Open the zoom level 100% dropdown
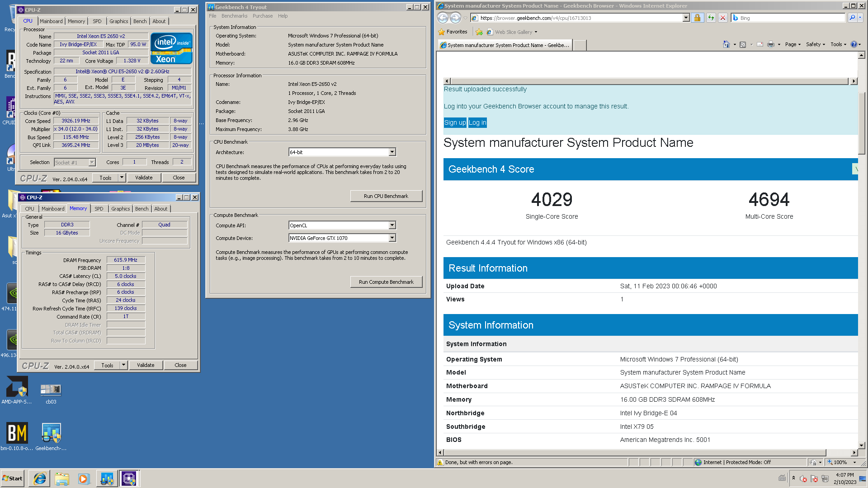Viewport: 868px width, 488px height. coord(854,462)
